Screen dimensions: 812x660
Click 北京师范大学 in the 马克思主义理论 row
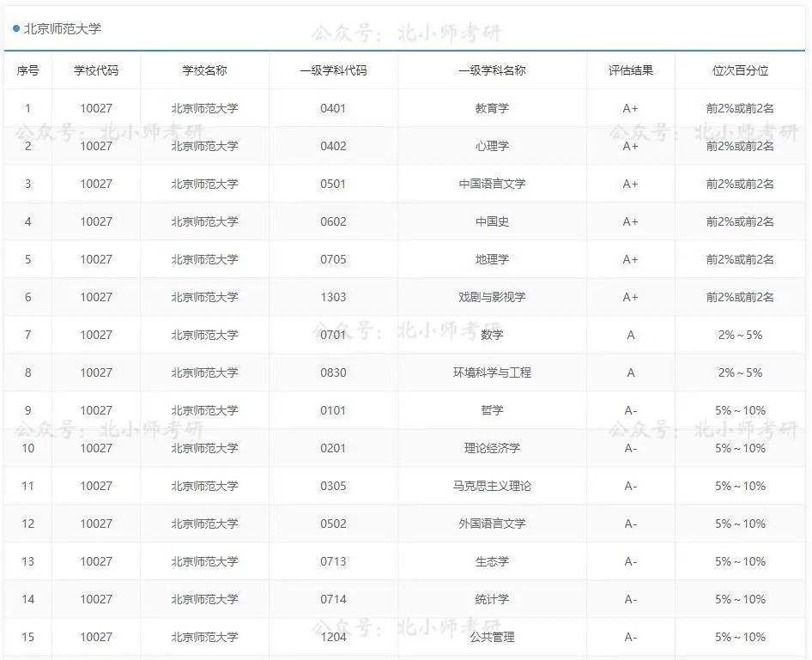(204, 486)
